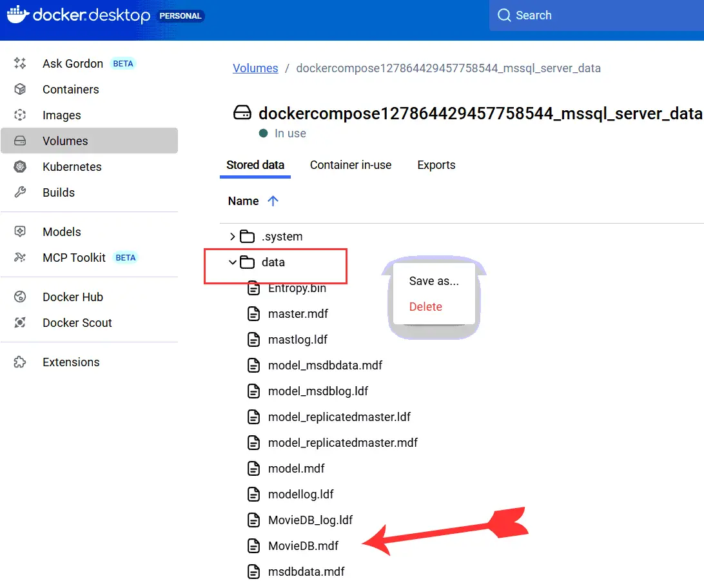Click the Docker Scout icon

click(x=20, y=322)
